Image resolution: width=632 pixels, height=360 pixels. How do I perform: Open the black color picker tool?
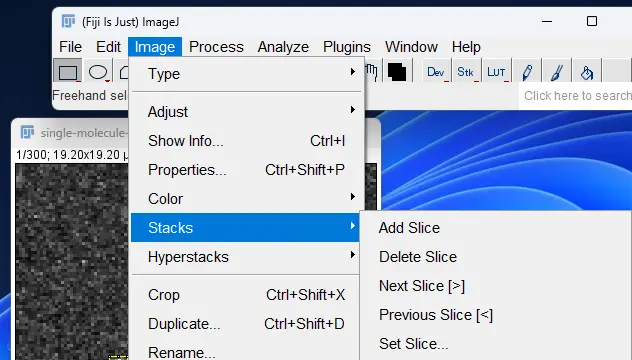point(397,72)
